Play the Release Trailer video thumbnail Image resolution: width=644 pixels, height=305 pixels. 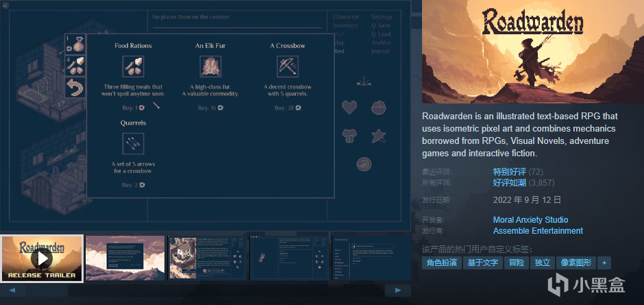tap(42, 258)
